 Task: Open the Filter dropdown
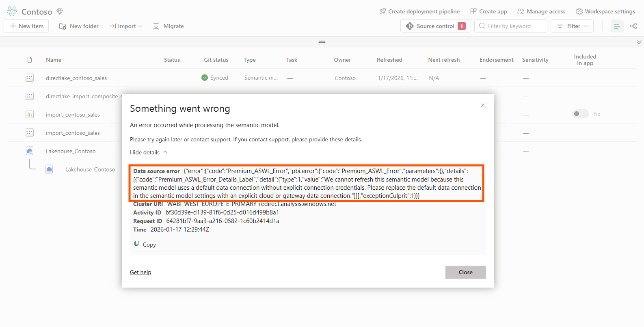tap(572, 26)
